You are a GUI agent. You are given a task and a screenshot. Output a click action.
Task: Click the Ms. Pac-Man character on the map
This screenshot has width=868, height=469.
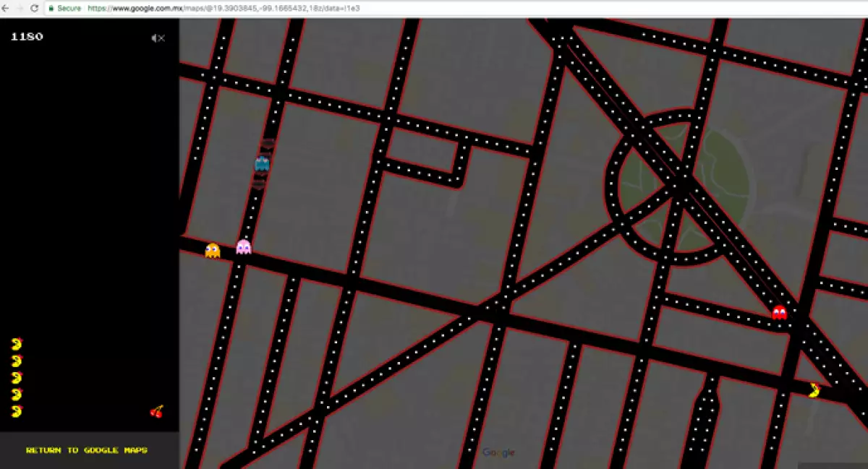tap(814, 390)
